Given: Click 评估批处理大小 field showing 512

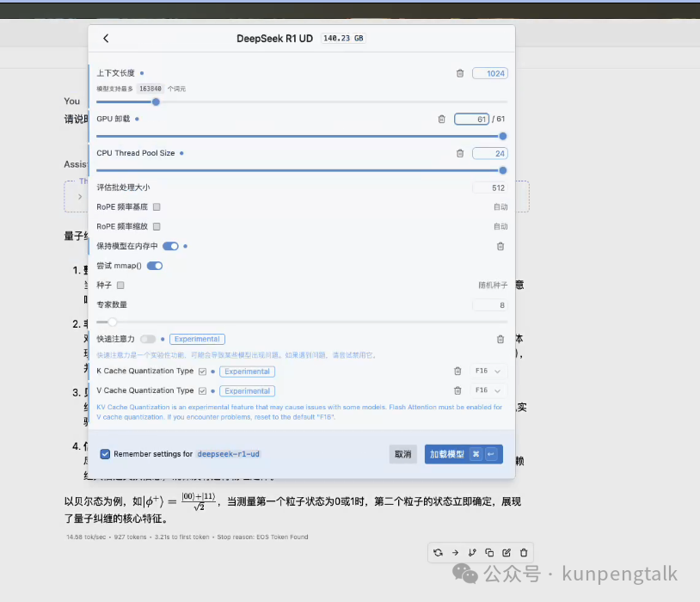Looking at the screenshot, I should pos(490,188).
